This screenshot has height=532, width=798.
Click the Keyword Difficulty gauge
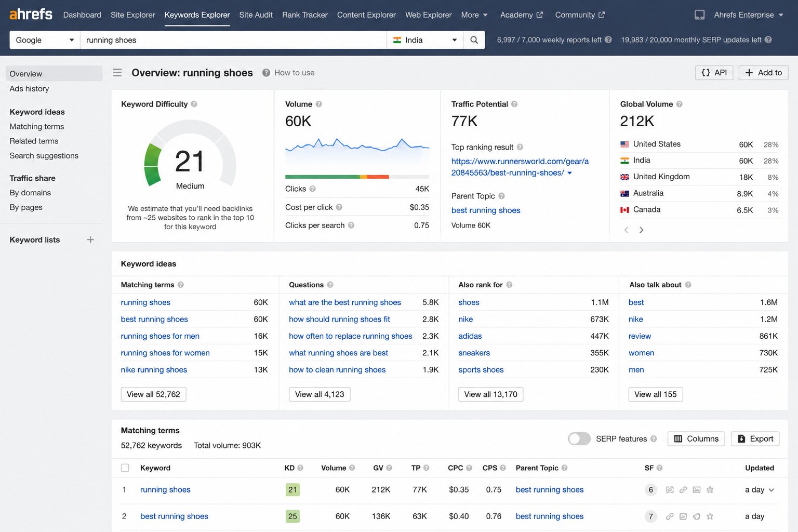pos(190,154)
